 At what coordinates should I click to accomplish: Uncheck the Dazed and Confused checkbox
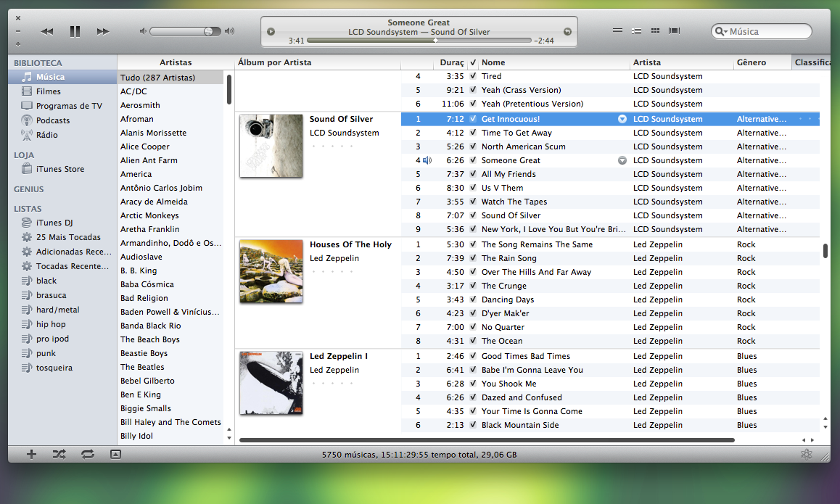(473, 397)
